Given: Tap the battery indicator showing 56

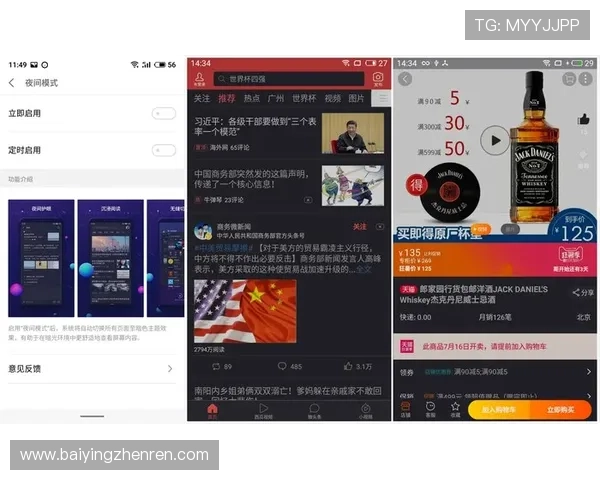Looking at the screenshot, I should coord(165,65).
